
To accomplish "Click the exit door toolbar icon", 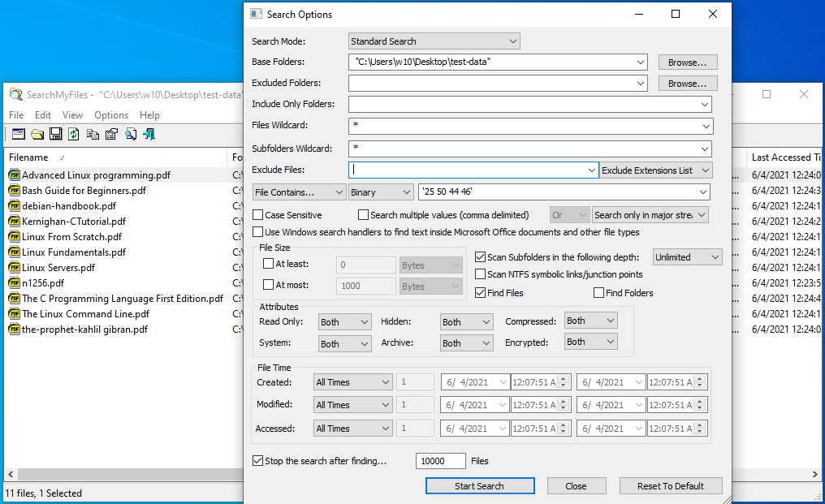I will point(149,134).
